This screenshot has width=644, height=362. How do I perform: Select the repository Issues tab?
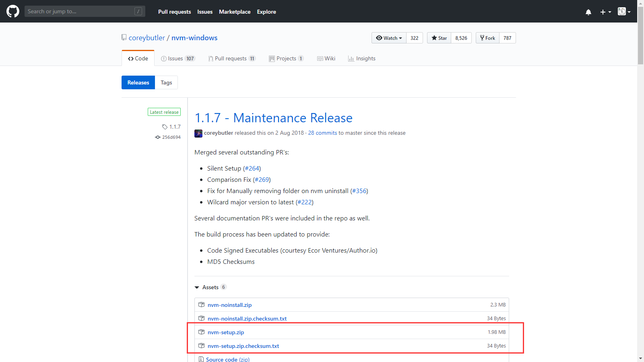(x=178, y=58)
